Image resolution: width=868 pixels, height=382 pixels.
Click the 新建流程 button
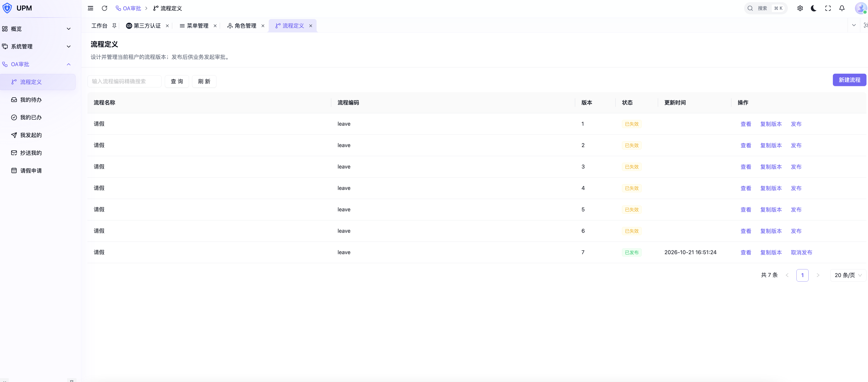(x=849, y=80)
